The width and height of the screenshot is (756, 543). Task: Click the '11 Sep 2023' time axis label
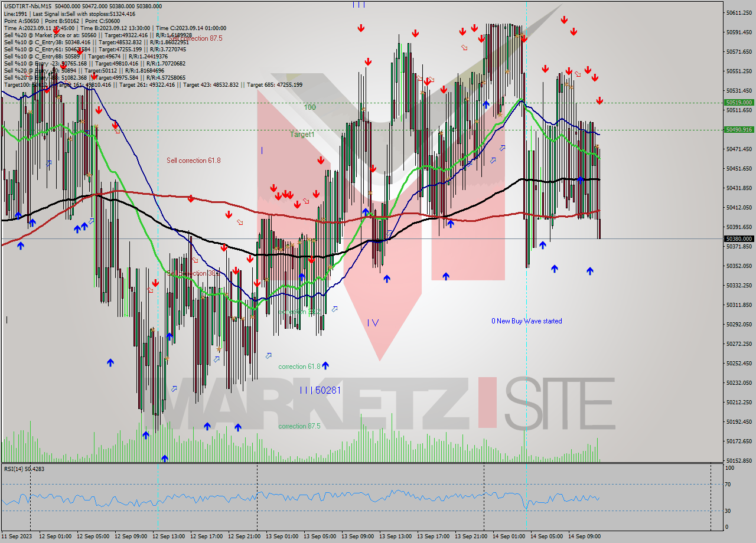17,537
